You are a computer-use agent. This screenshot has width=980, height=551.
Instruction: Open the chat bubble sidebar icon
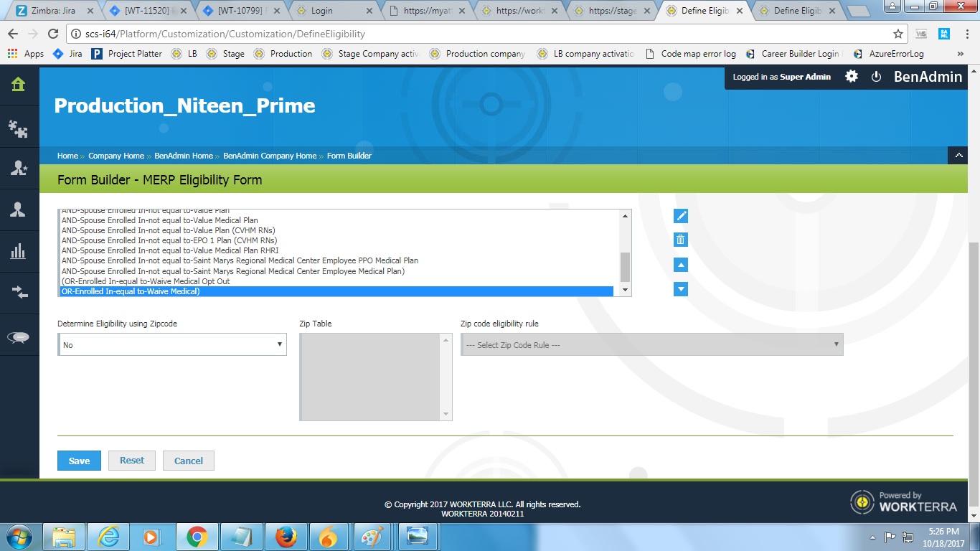[19, 338]
